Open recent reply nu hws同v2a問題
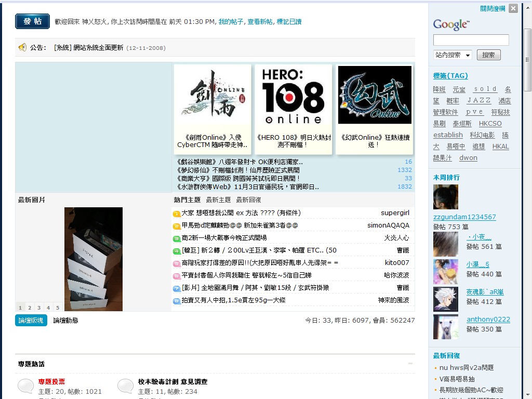 466,367
